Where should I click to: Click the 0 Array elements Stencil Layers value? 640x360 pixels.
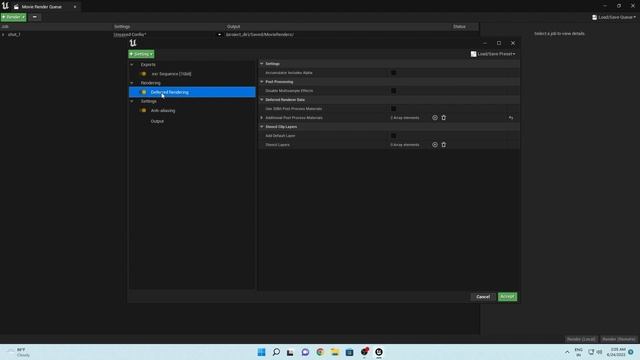(404, 144)
